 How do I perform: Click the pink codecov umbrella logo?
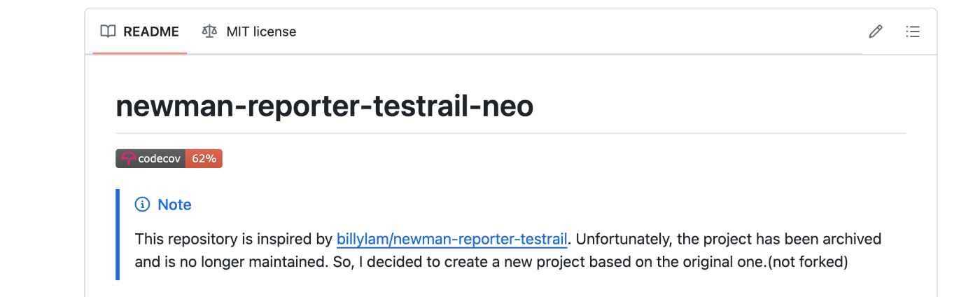point(128,159)
